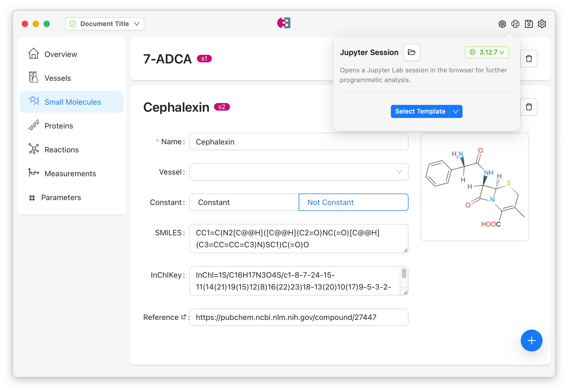Open the Vessel dropdown

299,172
